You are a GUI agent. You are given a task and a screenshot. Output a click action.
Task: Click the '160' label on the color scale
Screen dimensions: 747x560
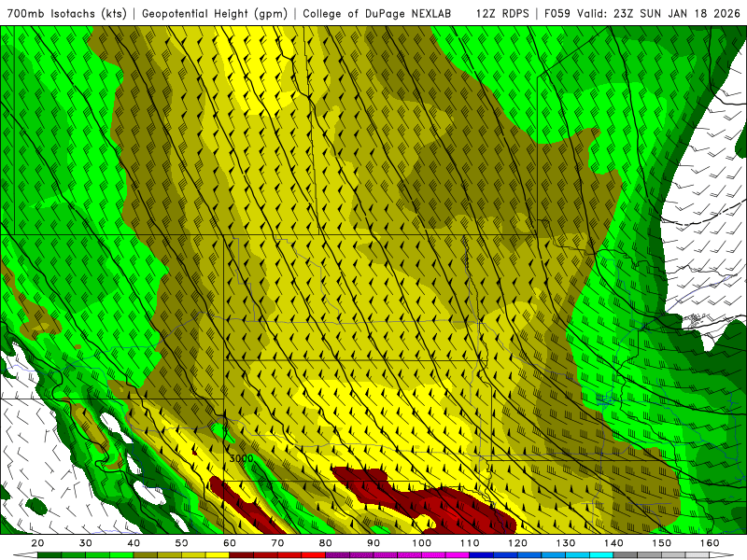click(x=710, y=543)
